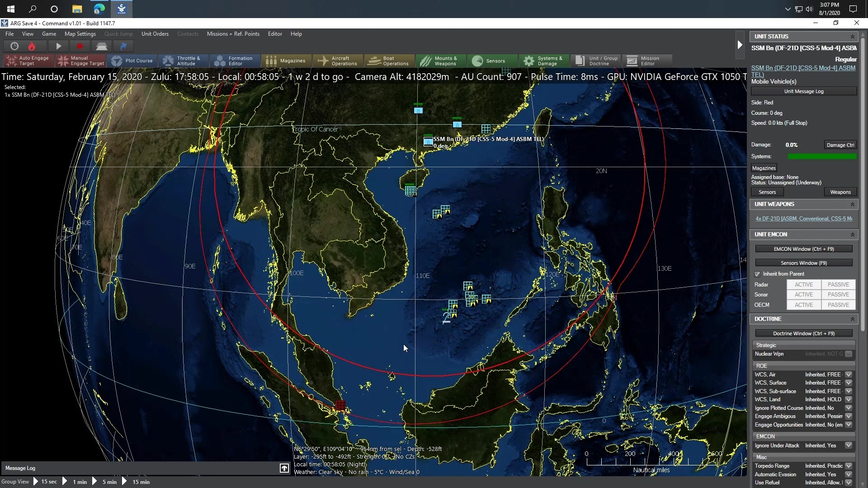Set Sonar to ACTIVE
The image size is (868, 488).
click(804, 295)
